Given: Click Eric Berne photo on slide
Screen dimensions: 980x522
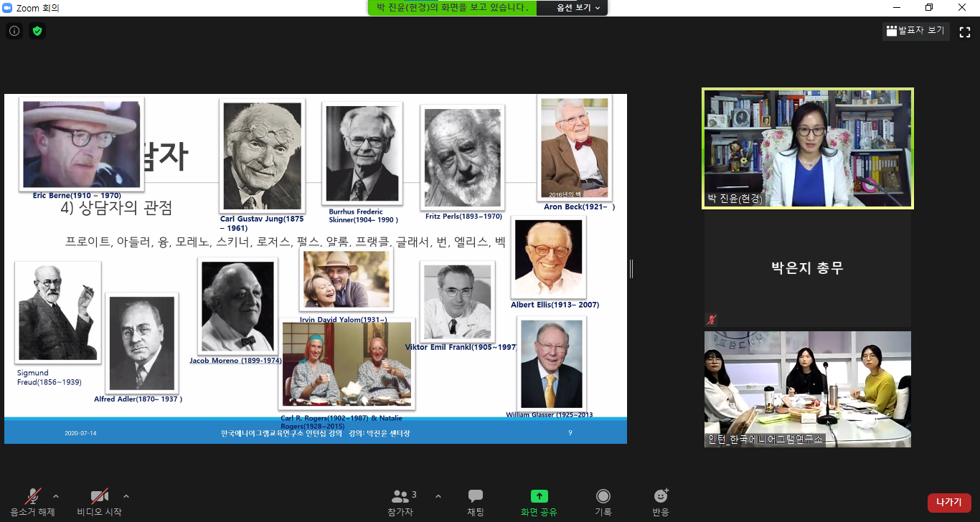Looking at the screenshot, I should click(82, 144).
